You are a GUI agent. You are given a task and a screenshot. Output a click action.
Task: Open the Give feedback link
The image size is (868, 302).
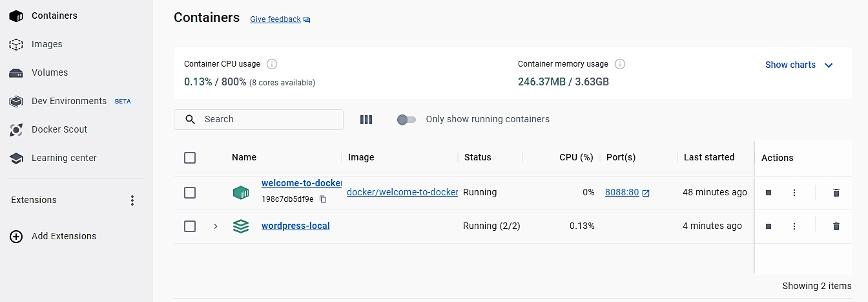275,19
